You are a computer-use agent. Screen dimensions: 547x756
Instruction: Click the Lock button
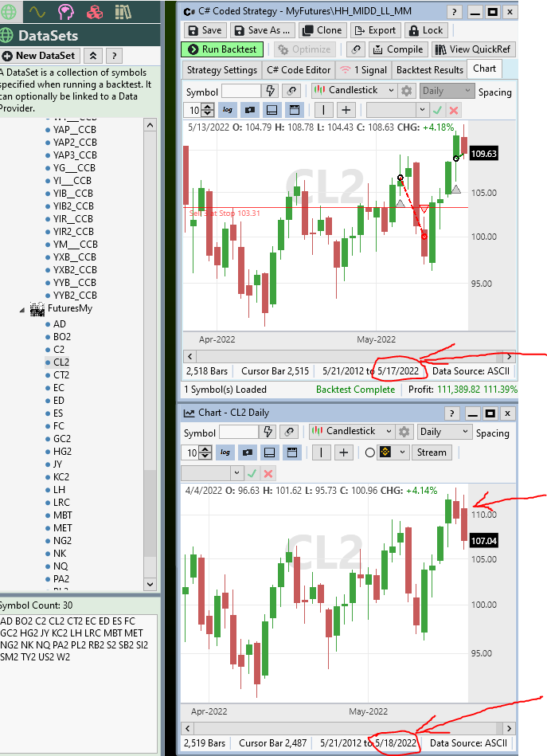426,30
